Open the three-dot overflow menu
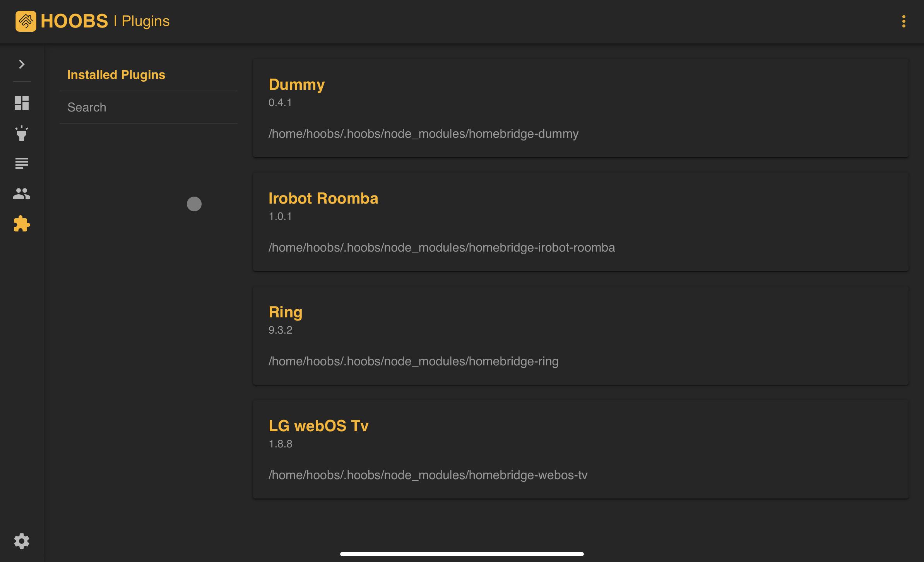Screen dimensions: 924x562 click(903, 22)
